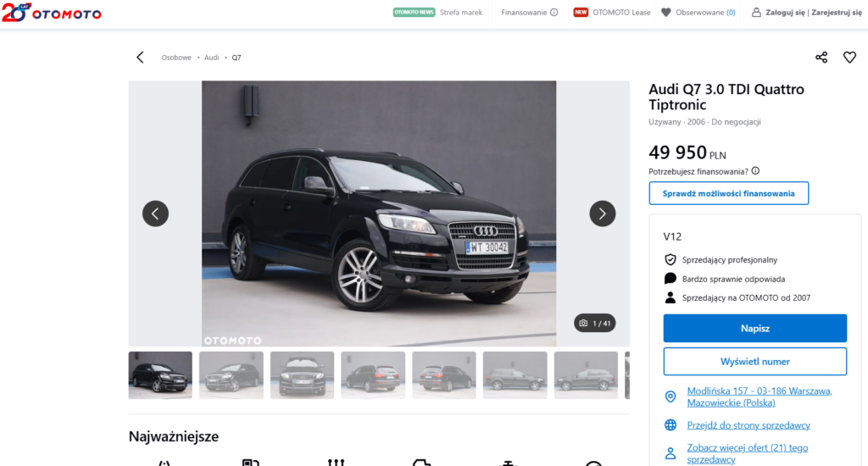The image size is (868, 466).
Task: Open the photo counter 1 / 41
Action: coord(594,323)
